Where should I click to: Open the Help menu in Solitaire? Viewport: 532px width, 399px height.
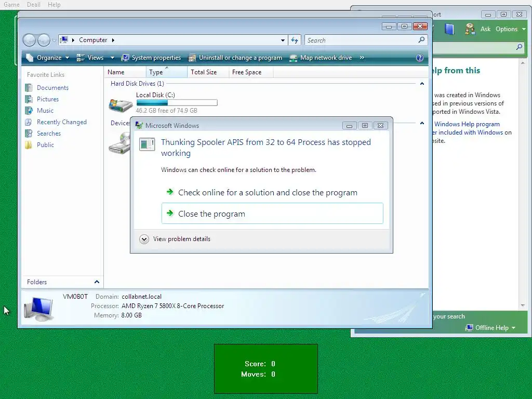[x=54, y=5]
